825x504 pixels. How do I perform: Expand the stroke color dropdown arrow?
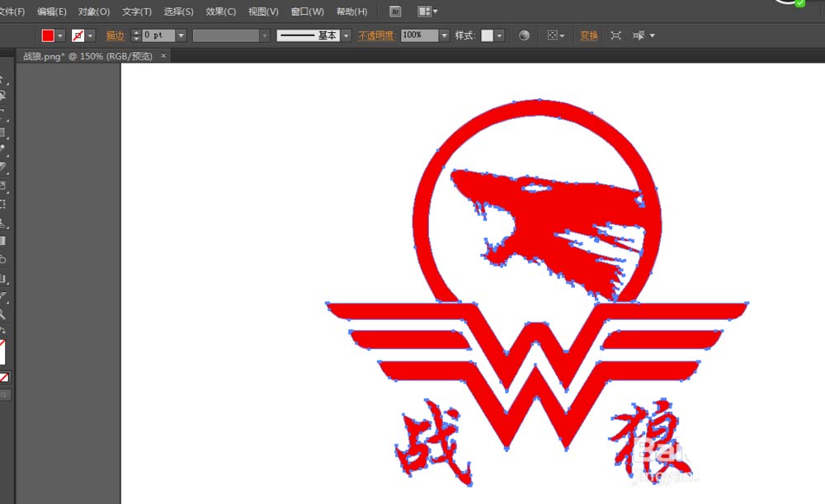tap(91, 35)
